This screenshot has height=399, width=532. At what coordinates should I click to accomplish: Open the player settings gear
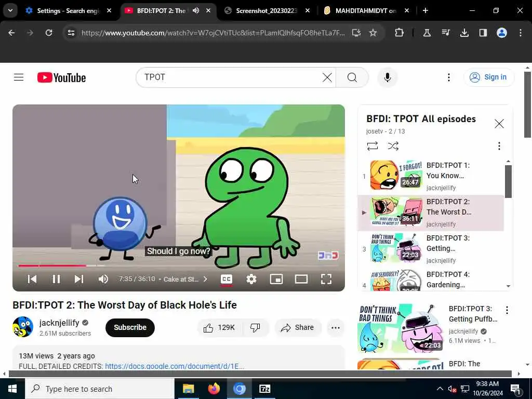(251, 279)
